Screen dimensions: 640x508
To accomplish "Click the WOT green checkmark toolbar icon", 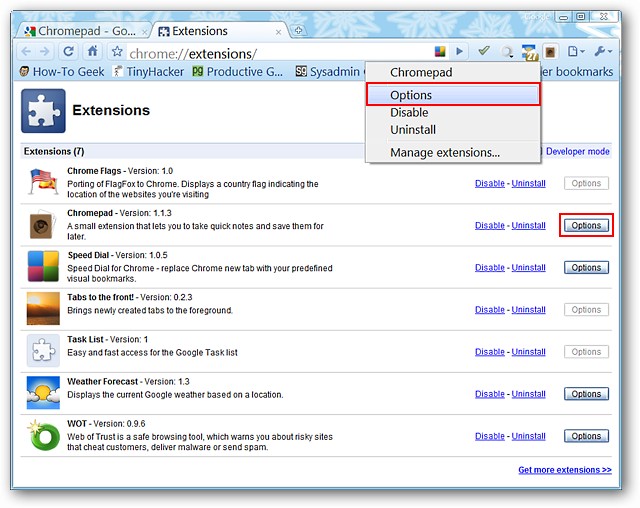I will [484, 51].
